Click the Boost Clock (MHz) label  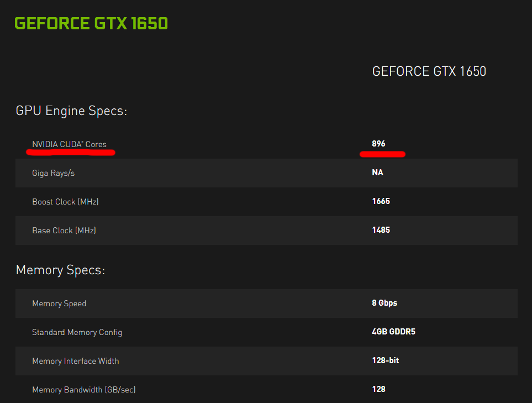[x=65, y=202]
